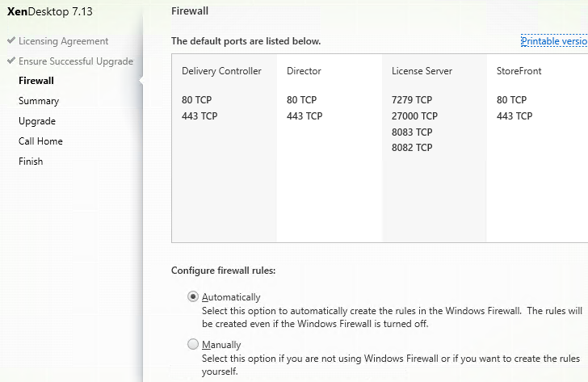
Task: Click the 27000 TCP port entry
Action: (x=415, y=115)
